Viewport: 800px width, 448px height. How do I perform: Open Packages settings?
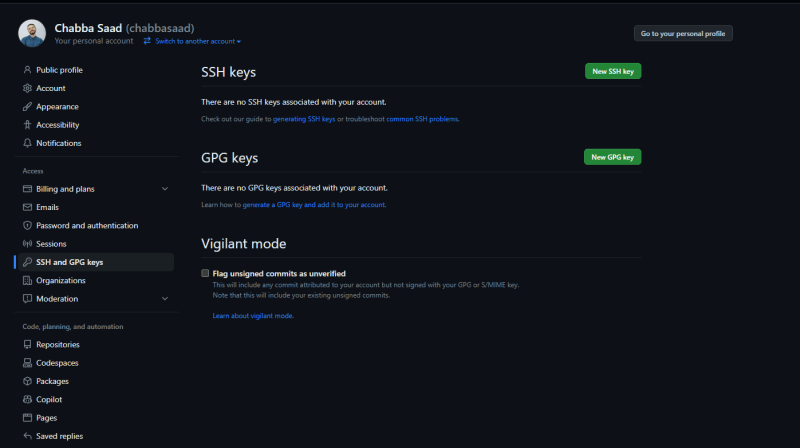point(52,381)
